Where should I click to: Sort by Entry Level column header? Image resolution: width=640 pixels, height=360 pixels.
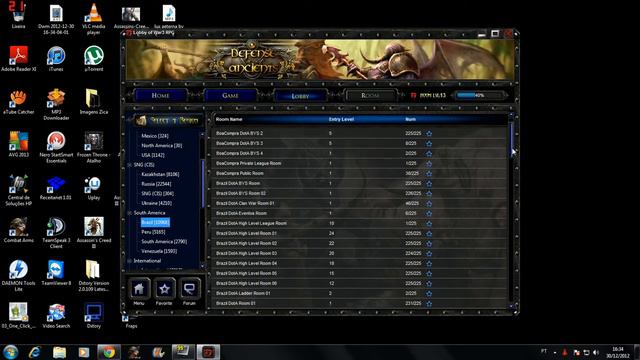(x=341, y=119)
